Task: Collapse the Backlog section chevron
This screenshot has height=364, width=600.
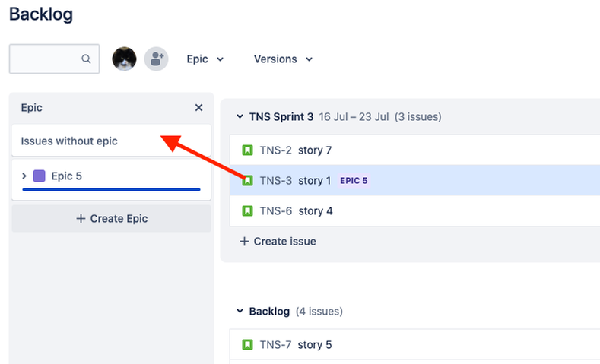Action: (240, 311)
